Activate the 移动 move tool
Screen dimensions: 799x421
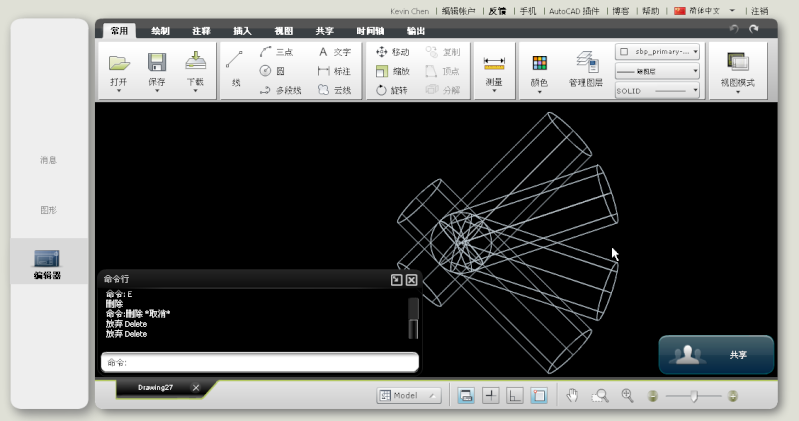click(x=392, y=52)
